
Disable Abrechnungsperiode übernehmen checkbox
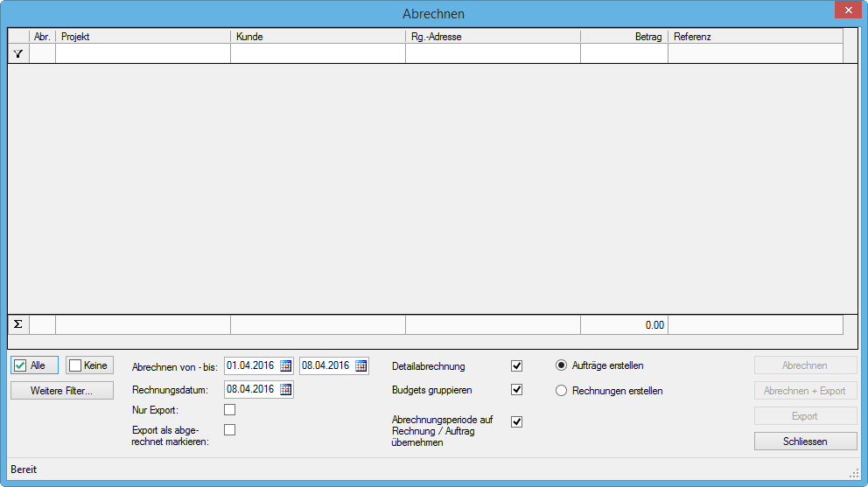[516, 421]
